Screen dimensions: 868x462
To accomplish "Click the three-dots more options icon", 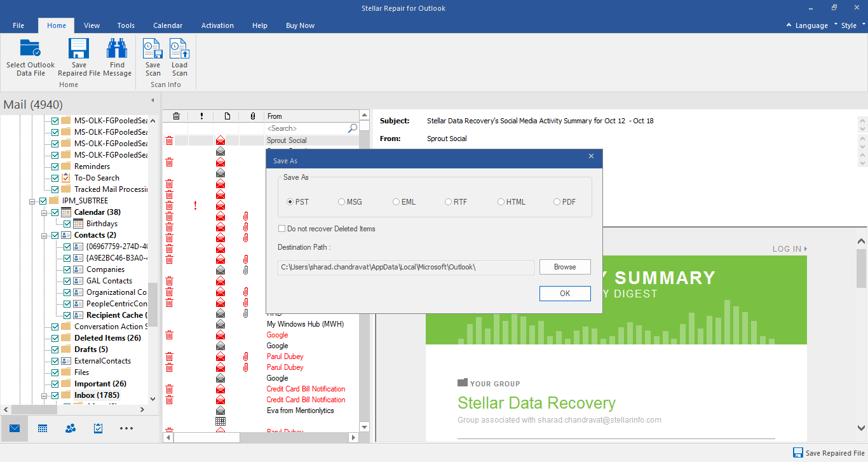I will pos(126,428).
